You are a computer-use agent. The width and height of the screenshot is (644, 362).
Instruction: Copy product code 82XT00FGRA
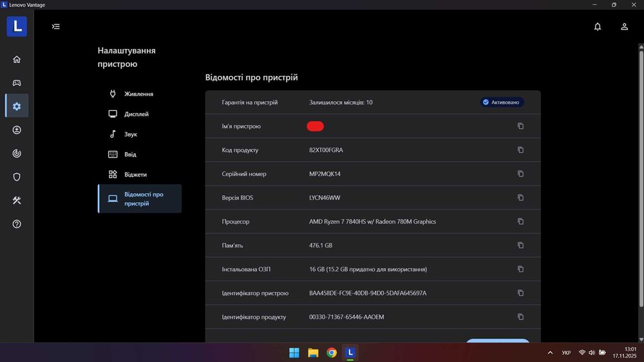click(x=520, y=150)
